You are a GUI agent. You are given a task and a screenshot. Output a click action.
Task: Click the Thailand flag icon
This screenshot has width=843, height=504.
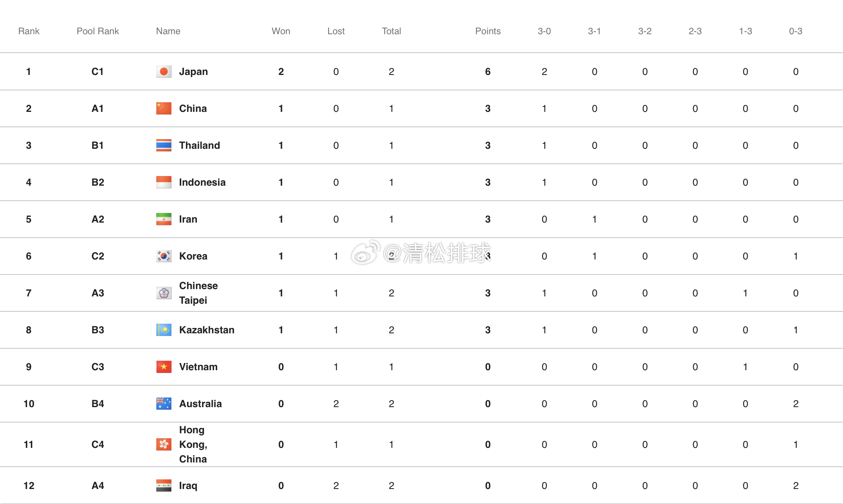(164, 145)
